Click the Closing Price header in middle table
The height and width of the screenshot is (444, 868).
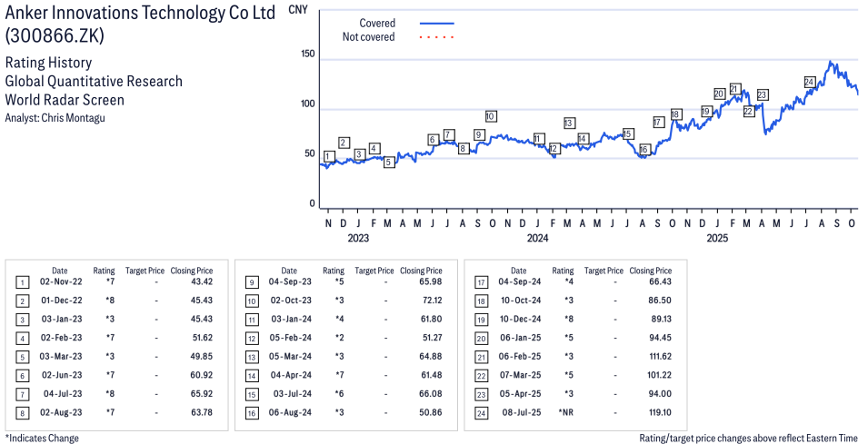click(421, 271)
